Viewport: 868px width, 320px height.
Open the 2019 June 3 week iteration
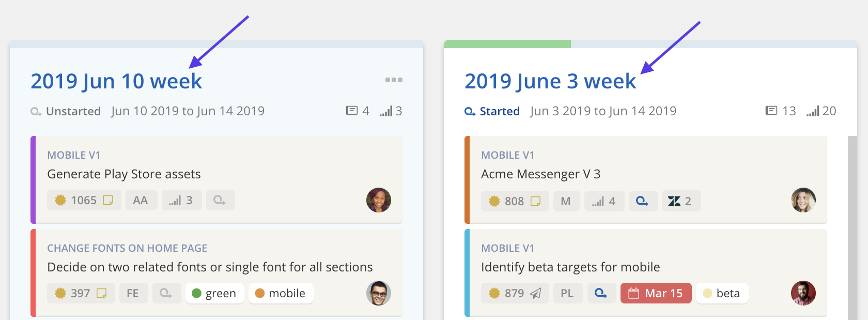pos(550,81)
